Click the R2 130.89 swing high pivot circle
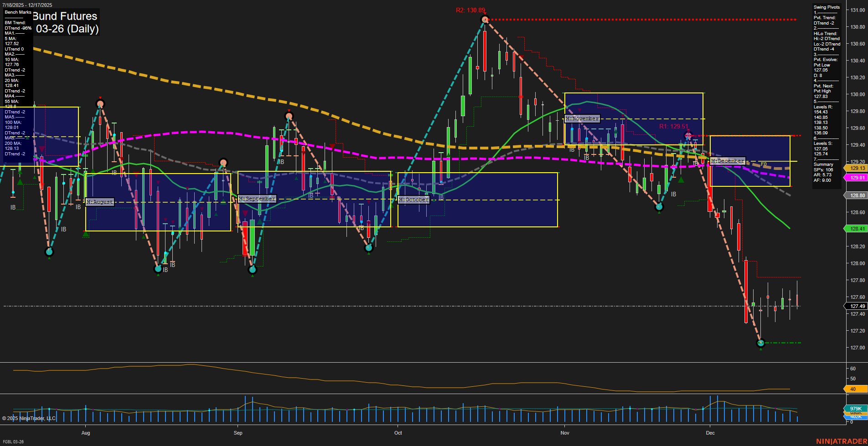The image size is (868, 446). (485, 19)
